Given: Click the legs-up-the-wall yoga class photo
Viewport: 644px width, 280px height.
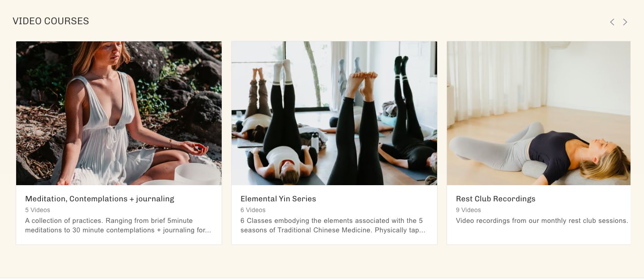Looking at the screenshot, I should (x=334, y=113).
